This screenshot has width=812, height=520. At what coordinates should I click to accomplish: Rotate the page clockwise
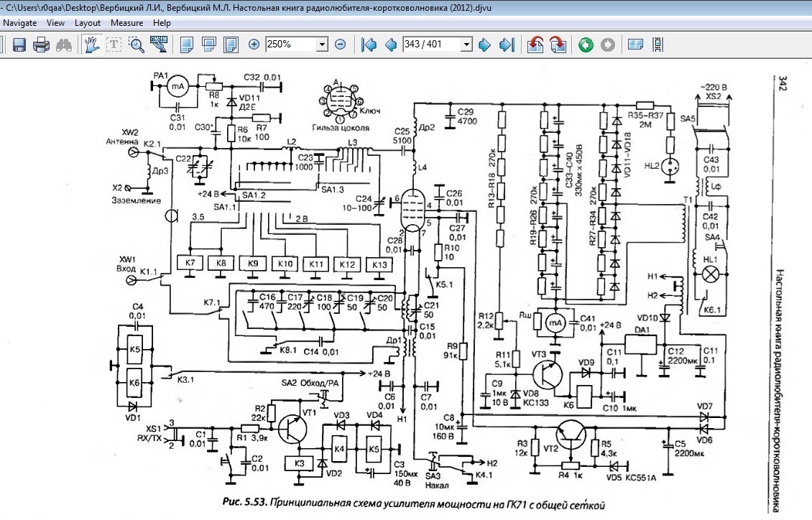click(x=558, y=45)
